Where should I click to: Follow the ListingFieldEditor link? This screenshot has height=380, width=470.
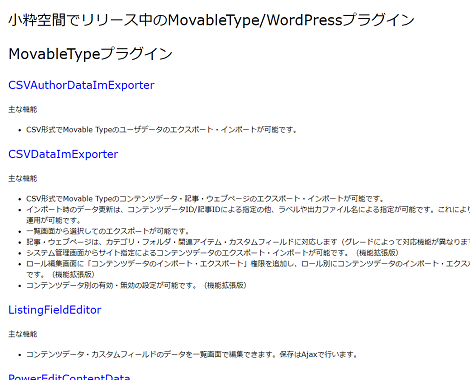[x=55, y=310]
